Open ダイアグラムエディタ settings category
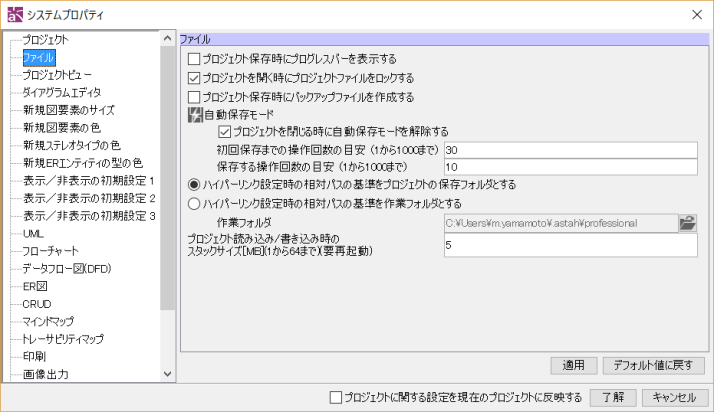Viewport: 714px width, 412px height. 62,92
